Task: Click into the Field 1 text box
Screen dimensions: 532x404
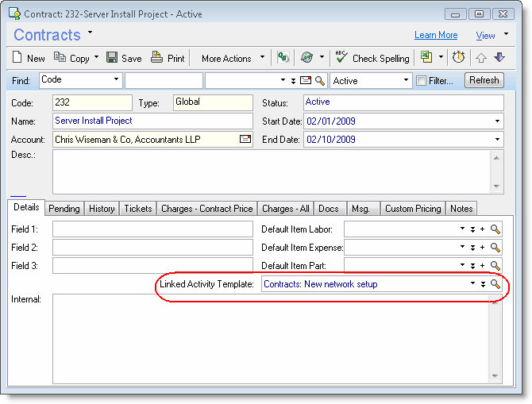Action: 152,229
